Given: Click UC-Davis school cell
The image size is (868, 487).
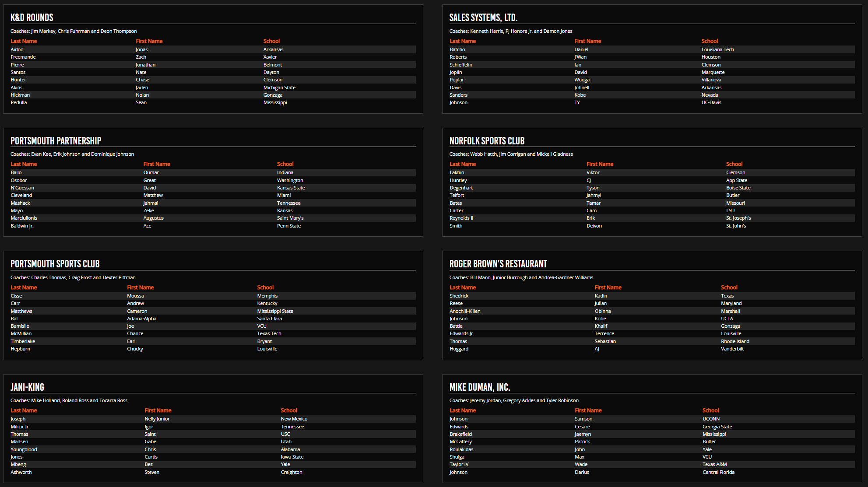Looking at the screenshot, I should 711,102.
